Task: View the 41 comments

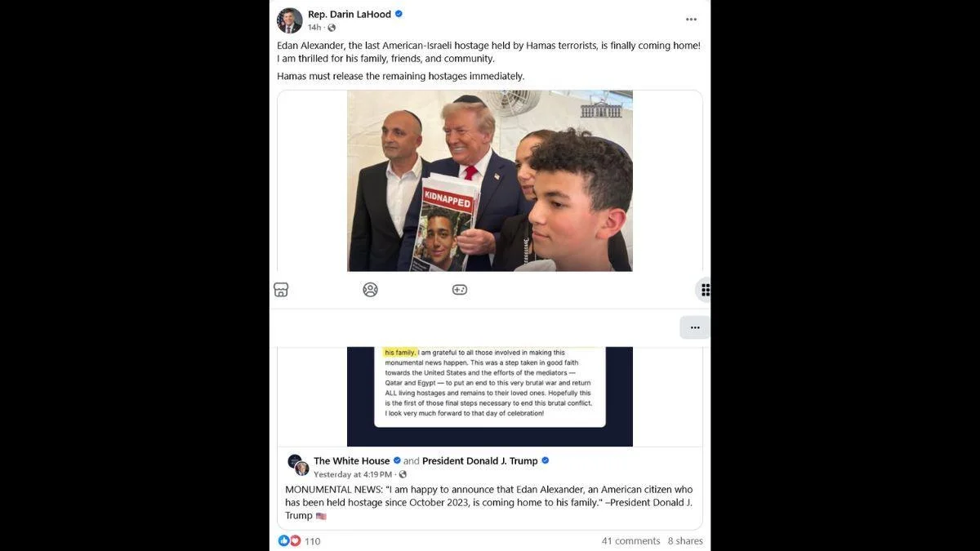Action: click(x=630, y=541)
